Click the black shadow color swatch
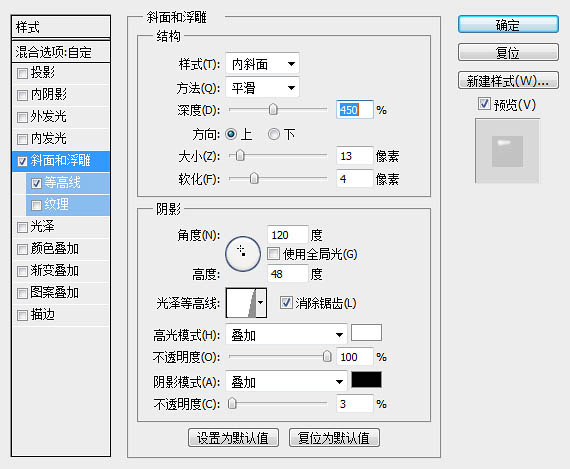 click(366, 380)
